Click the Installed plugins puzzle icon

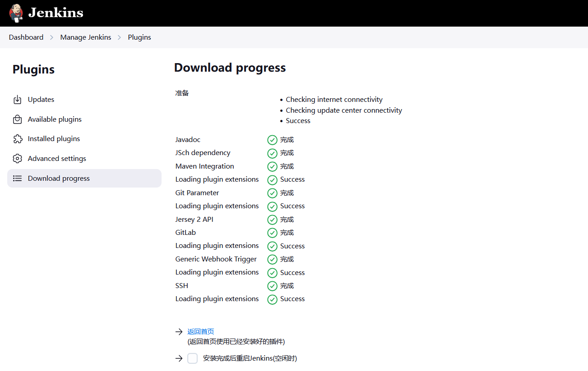[18, 139]
